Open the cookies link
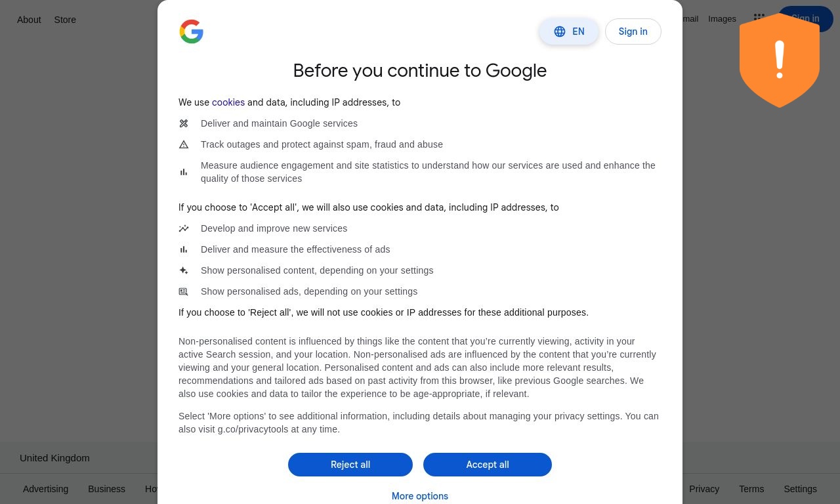840x504 pixels. 228,102
